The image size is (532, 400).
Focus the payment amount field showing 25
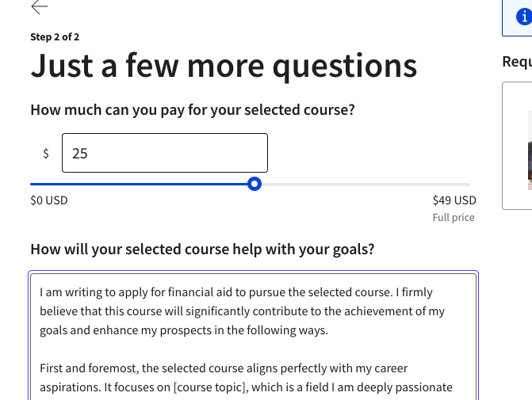(x=165, y=153)
